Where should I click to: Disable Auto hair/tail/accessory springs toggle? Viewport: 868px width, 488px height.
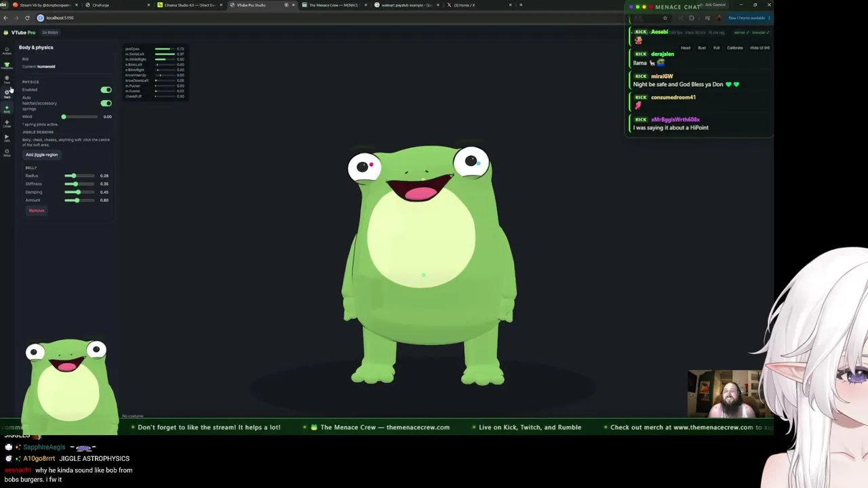click(x=106, y=103)
